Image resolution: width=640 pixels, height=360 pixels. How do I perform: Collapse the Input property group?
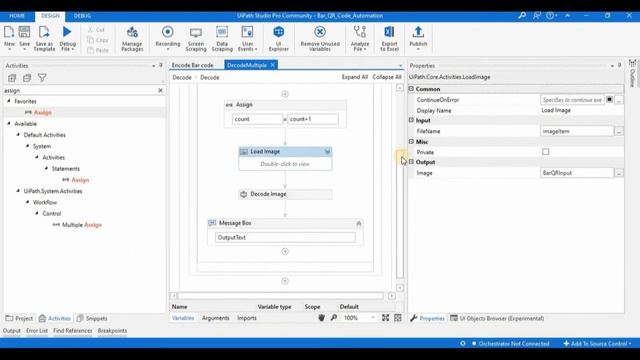(x=411, y=120)
